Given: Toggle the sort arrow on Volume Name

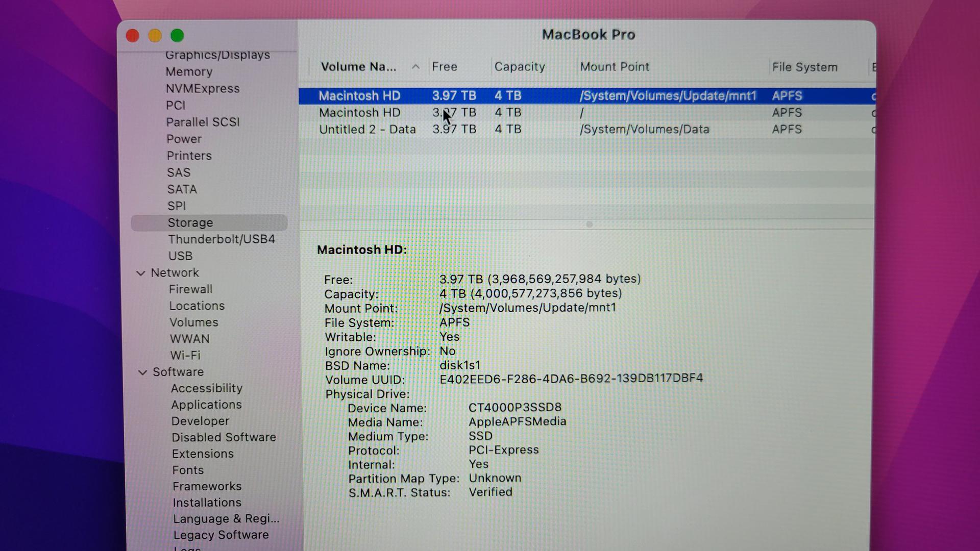Looking at the screenshot, I should tap(415, 67).
